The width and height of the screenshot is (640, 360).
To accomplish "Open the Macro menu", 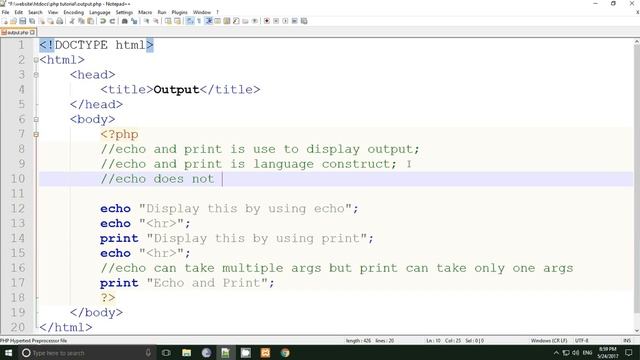I will [x=145, y=12].
